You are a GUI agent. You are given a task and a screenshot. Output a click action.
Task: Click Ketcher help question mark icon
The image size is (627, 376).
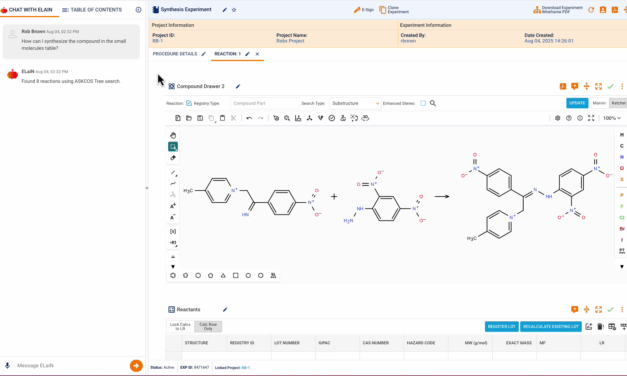[569, 118]
